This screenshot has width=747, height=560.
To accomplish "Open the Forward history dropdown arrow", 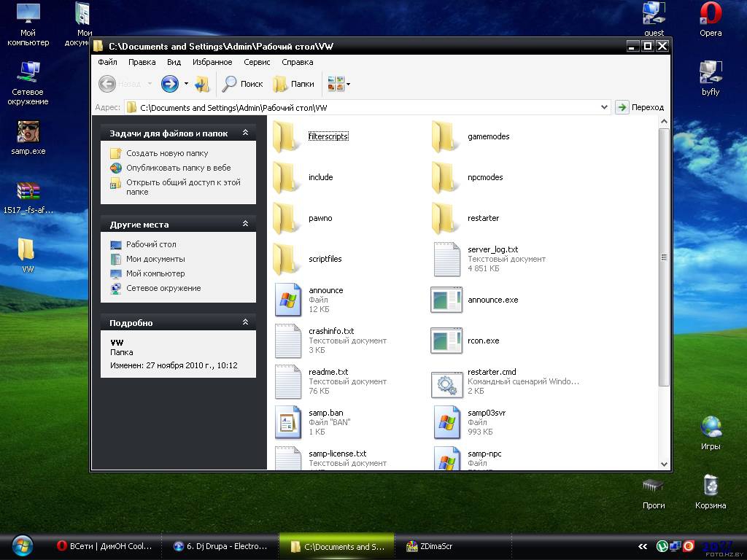I will 186,84.
